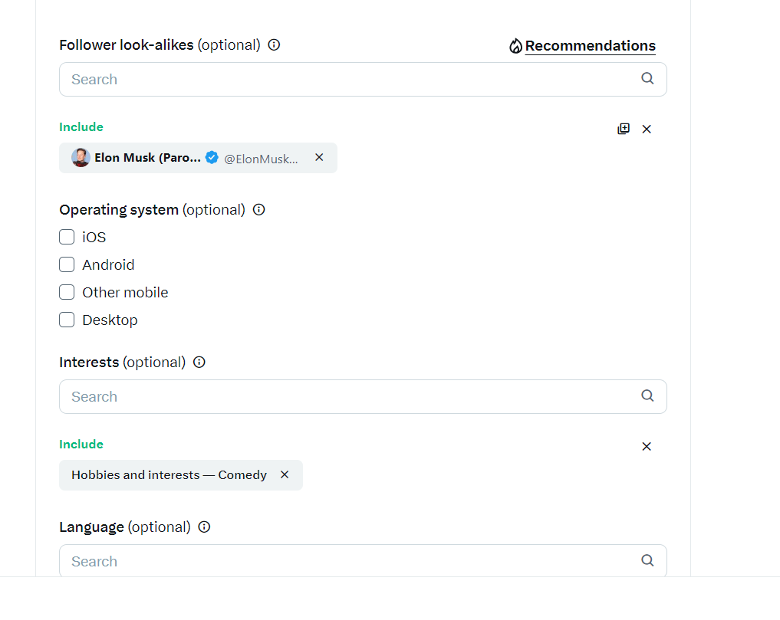This screenshot has height=620, width=780.
Task: Check the Android operating system option
Action: (67, 265)
